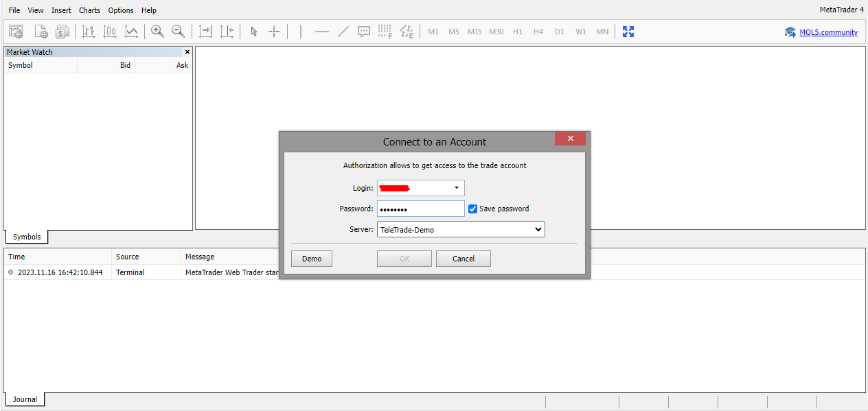Click the Bid column header
868x411 pixels.
coord(106,65)
